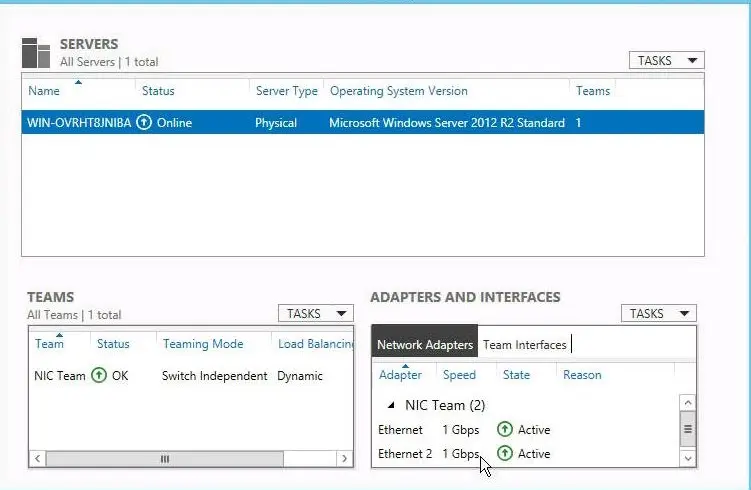Sort adapters by Adapter column
Viewport: 751px width, 490px height.
pos(400,375)
